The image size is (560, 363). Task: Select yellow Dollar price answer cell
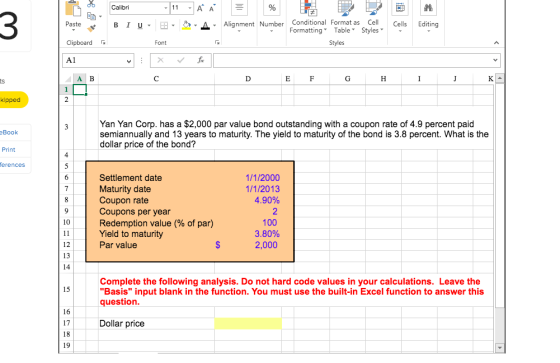248,323
